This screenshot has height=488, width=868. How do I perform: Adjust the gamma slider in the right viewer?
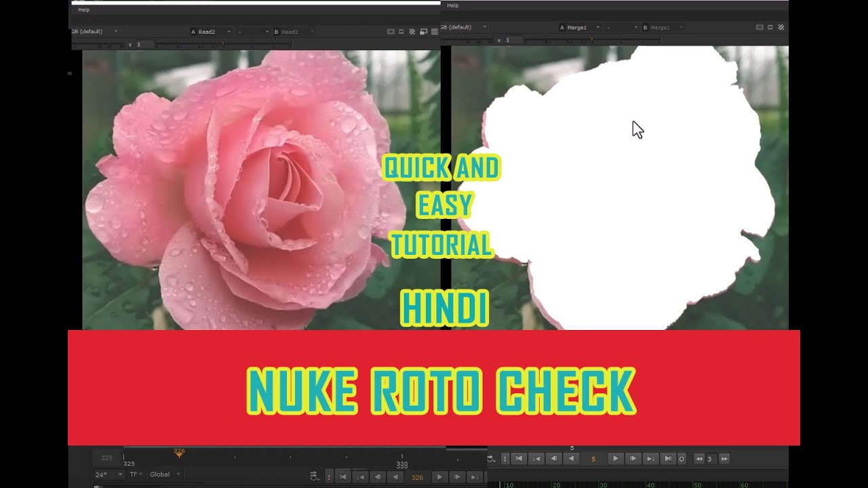pyautogui.click(x=592, y=40)
